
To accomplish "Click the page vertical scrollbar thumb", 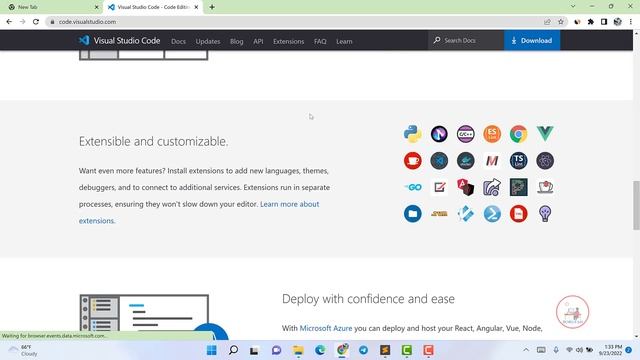I will click(636, 205).
